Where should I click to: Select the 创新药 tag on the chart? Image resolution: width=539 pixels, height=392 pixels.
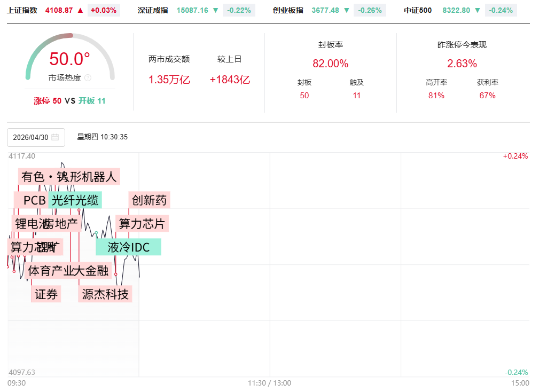(150, 200)
